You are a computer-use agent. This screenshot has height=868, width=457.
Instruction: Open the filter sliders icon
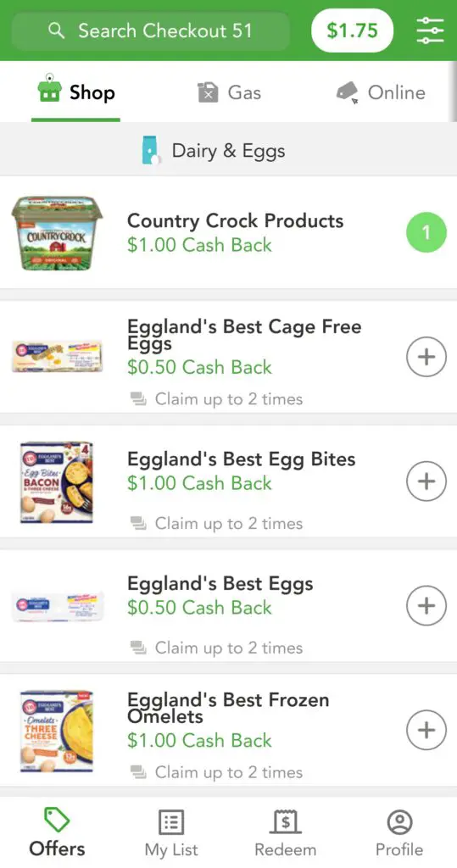(431, 31)
